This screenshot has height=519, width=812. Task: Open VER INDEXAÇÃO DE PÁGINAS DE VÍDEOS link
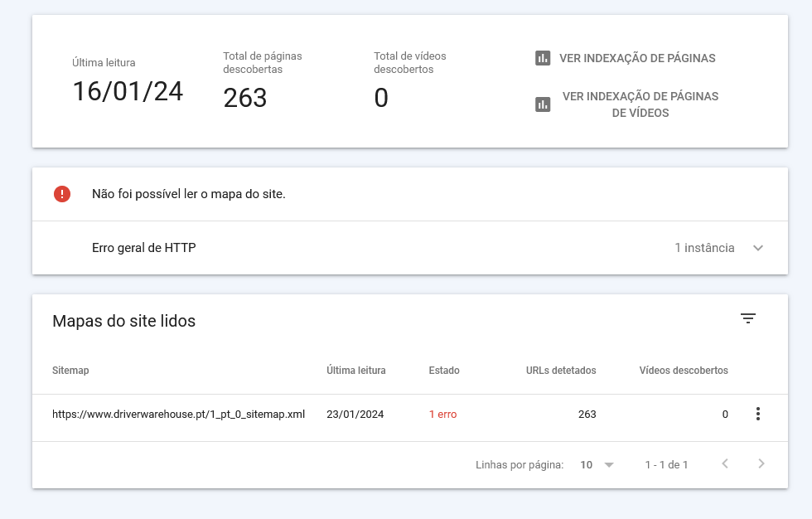coord(640,104)
